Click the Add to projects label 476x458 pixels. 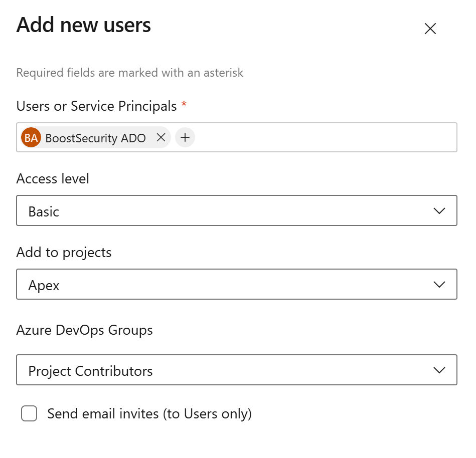pos(64,252)
